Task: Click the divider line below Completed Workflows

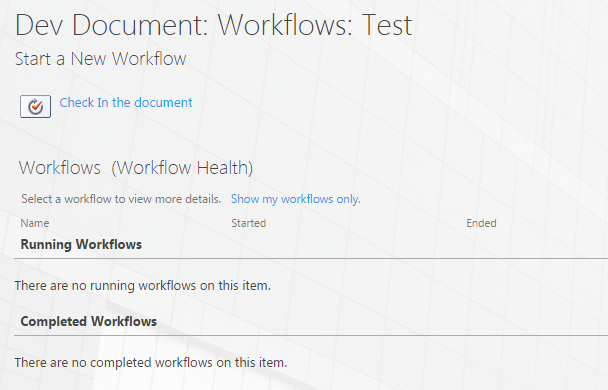Action: [311, 335]
